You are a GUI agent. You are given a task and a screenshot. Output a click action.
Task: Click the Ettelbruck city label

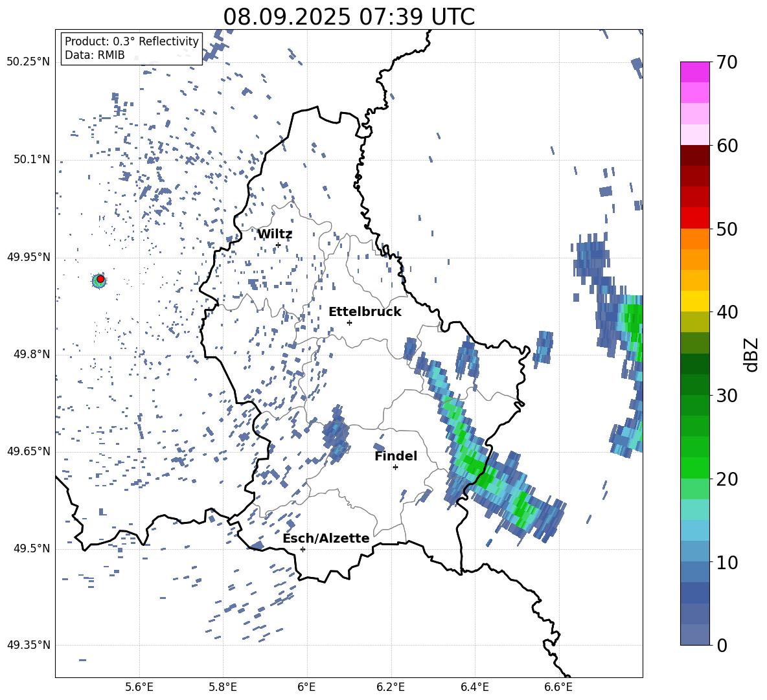point(365,312)
